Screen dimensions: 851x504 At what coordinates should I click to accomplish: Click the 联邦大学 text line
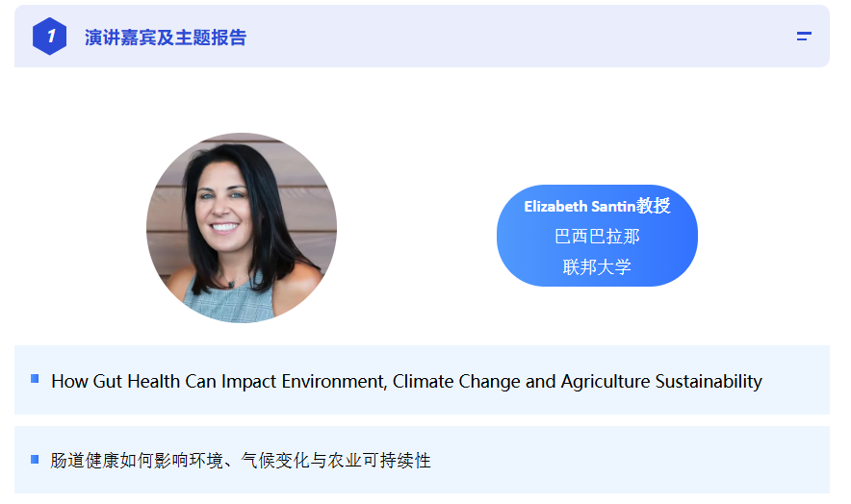click(597, 266)
